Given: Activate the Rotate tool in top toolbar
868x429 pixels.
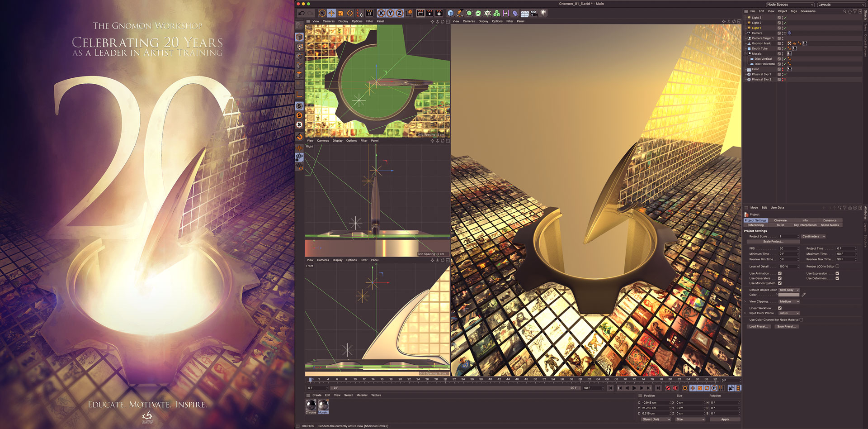Looking at the screenshot, I should click(x=350, y=13).
